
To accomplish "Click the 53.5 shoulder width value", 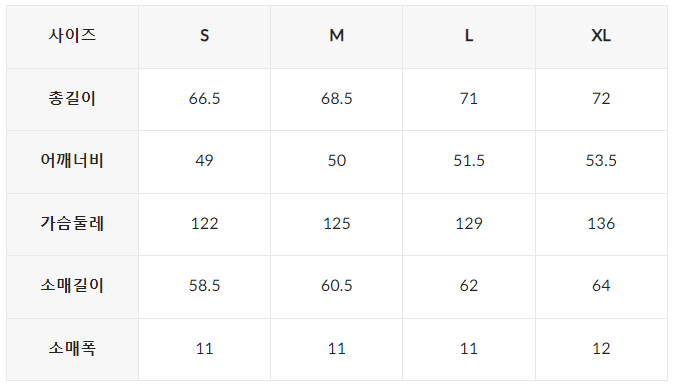I will (601, 161).
